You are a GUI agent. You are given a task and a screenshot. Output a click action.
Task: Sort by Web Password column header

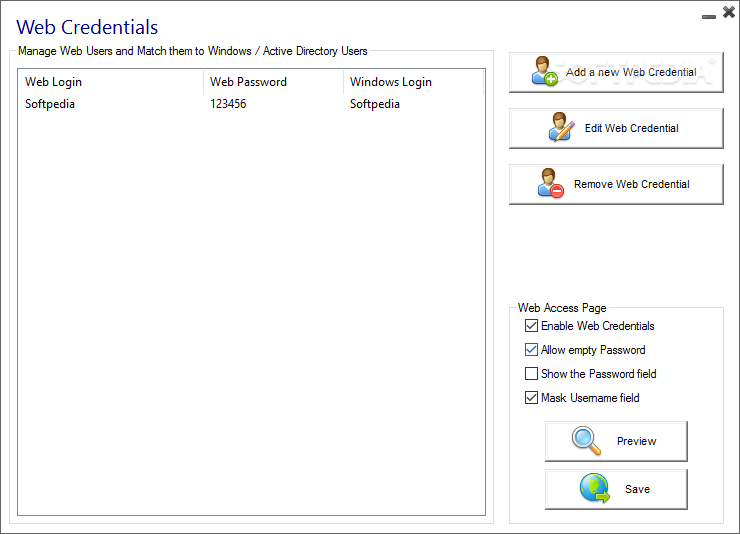point(274,82)
